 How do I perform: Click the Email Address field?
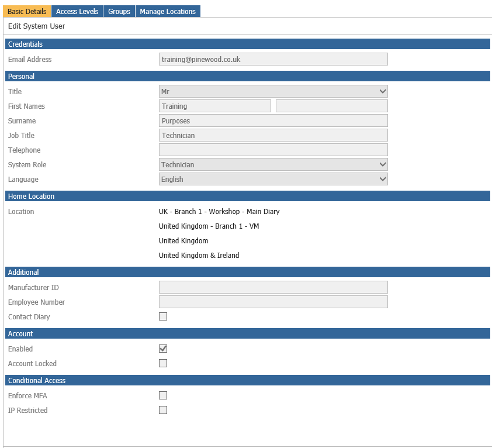[x=273, y=60]
